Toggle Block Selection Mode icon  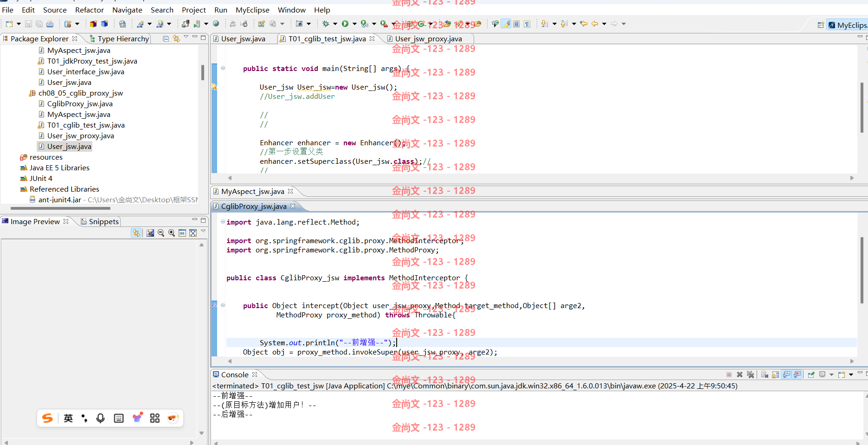[x=516, y=24]
